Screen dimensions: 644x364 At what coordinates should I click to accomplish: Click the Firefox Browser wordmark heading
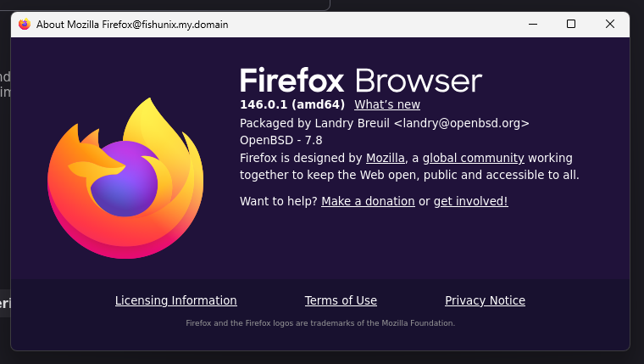(360, 81)
